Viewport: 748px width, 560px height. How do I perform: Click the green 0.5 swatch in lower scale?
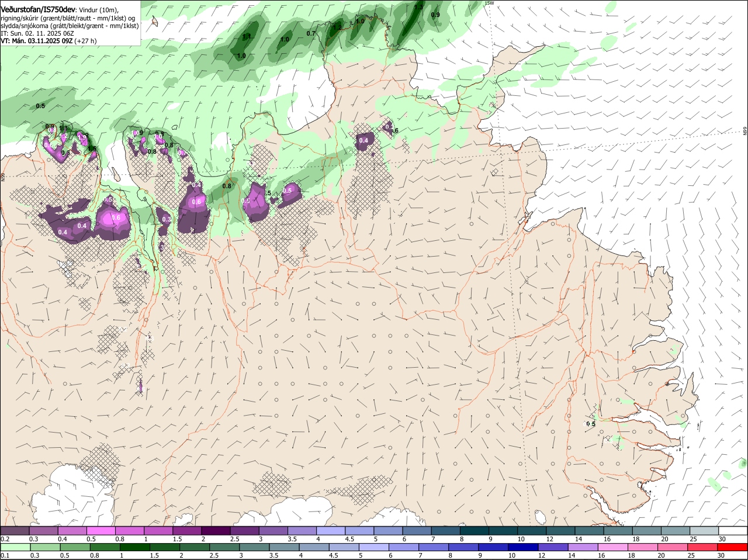pos(74,547)
